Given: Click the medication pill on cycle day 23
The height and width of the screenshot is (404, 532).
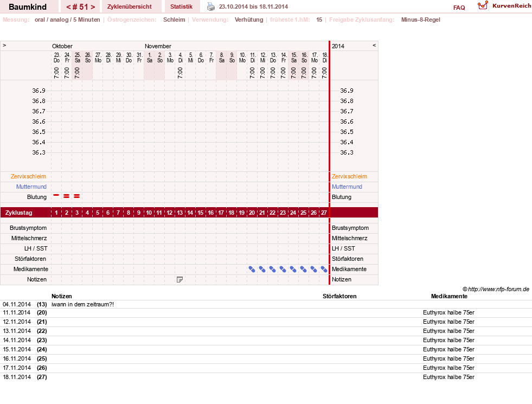Looking at the screenshot, I should click(283, 270).
